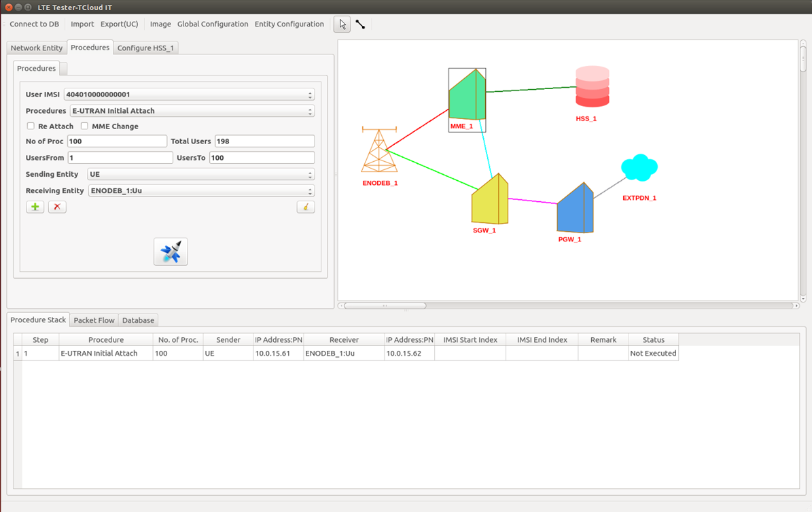Click the red X remove procedure icon
812x512 pixels.
pyautogui.click(x=57, y=207)
